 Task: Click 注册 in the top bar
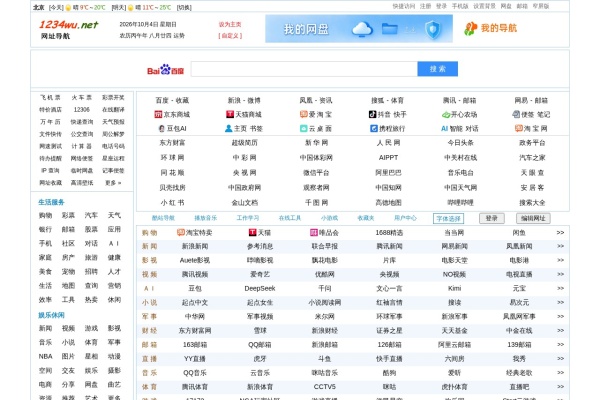pos(426,6)
